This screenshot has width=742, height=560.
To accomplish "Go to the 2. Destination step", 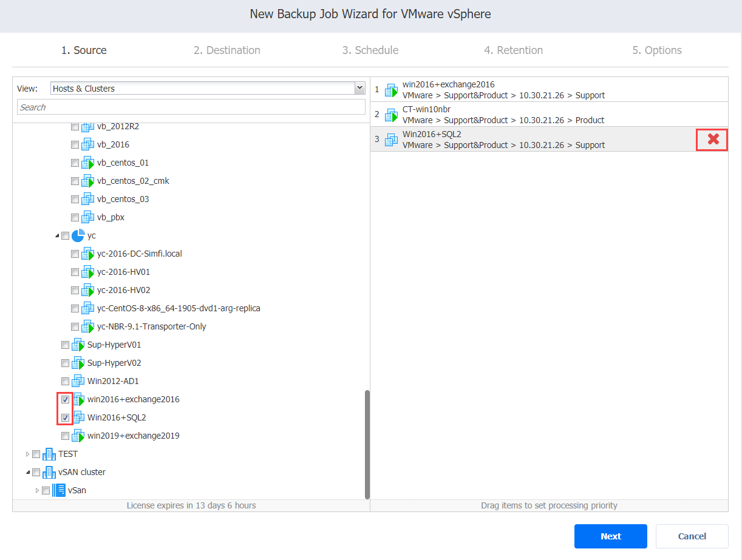I will (x=227, y=50).
